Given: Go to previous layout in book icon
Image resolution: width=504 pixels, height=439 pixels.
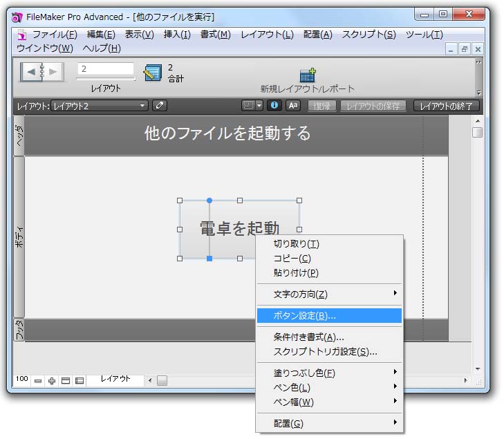Looking at the screenshot, I should click(31, 72).
